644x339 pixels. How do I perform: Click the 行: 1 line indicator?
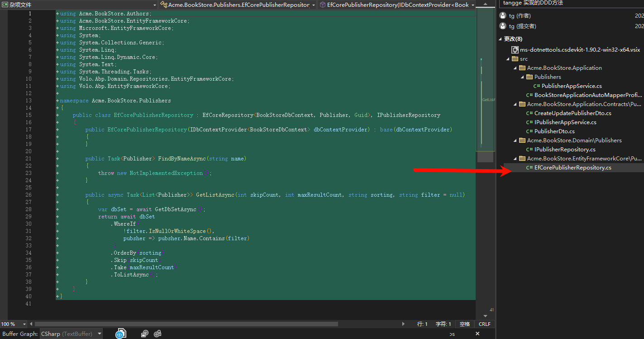click(422, 324)
